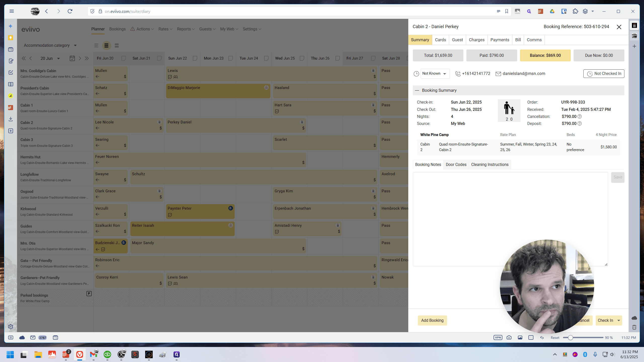Open the downloads panel in sidebar
The height and width of the screenshot is (362, 644).
[x=11, y=119]
